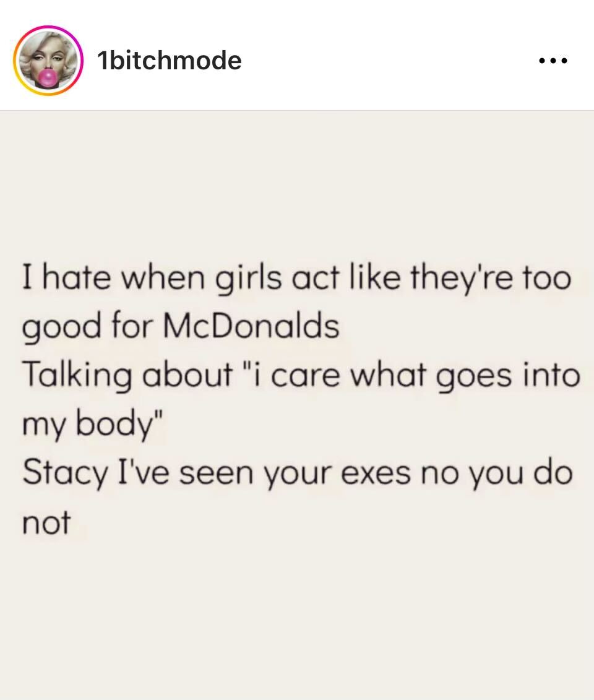This screenshot has width=594, height=700.
Task: Tap the story ring around the avatar
Action: click(x=48, y=60)
